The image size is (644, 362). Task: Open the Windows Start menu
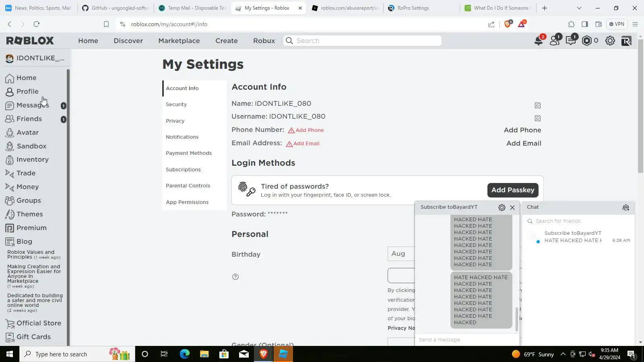click(10, 354)
